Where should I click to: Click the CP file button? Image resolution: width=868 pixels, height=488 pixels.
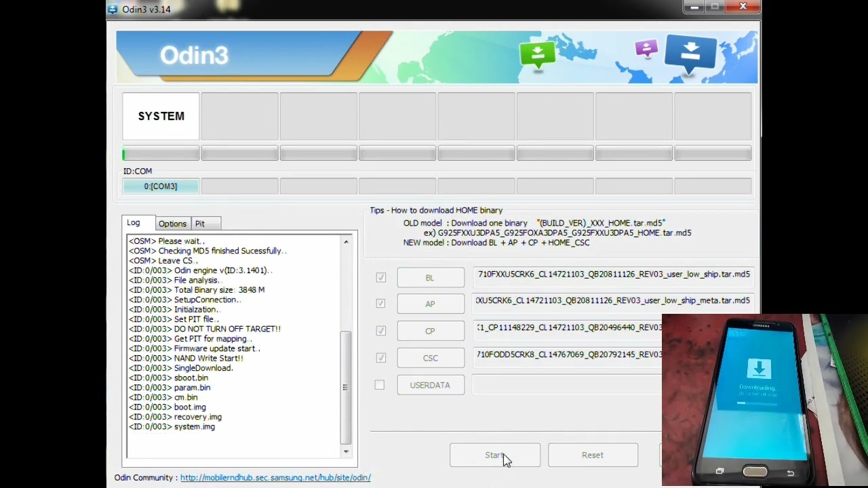coord(431,331)
